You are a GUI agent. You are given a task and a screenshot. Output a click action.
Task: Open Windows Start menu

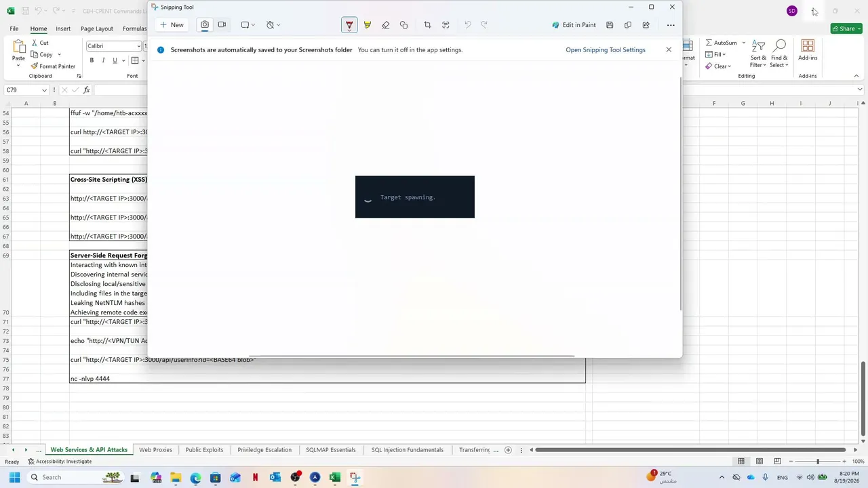click(14, 477)
